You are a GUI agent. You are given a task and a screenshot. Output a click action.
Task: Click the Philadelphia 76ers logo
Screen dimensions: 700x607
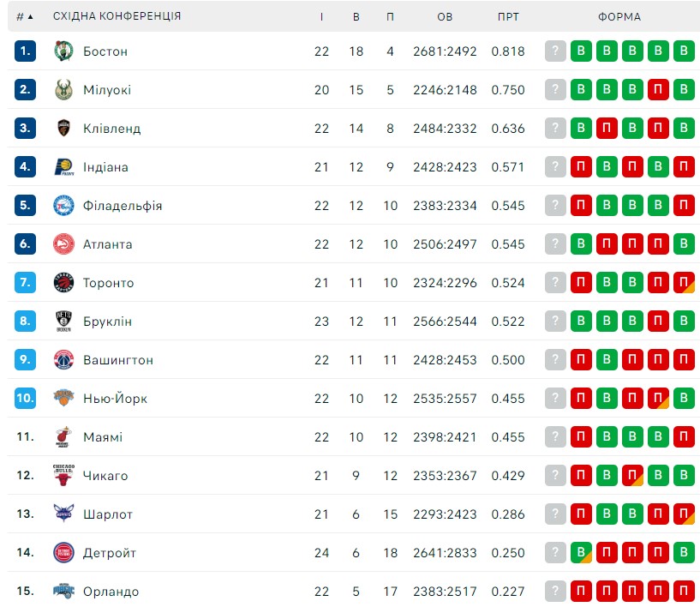coord(63,206)
